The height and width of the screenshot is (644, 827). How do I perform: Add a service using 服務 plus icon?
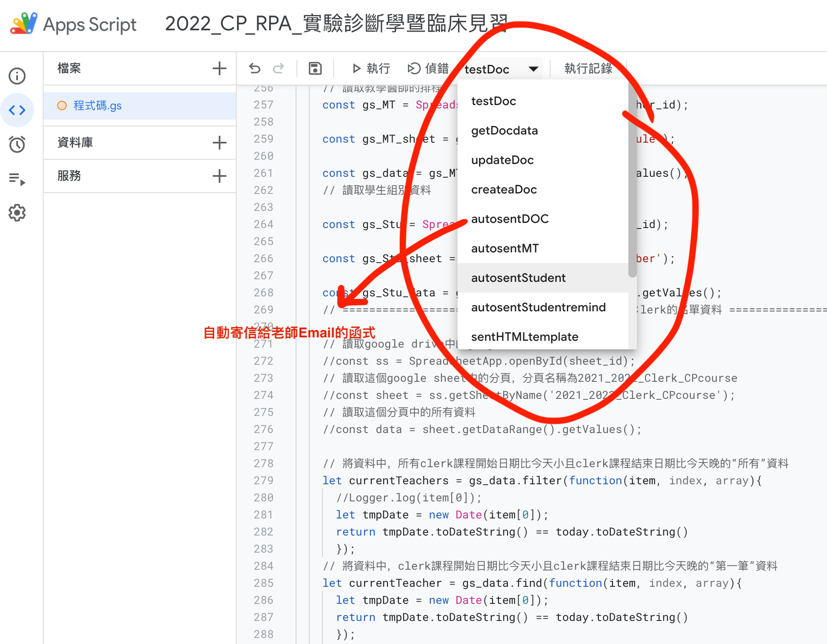click(219, 176)
